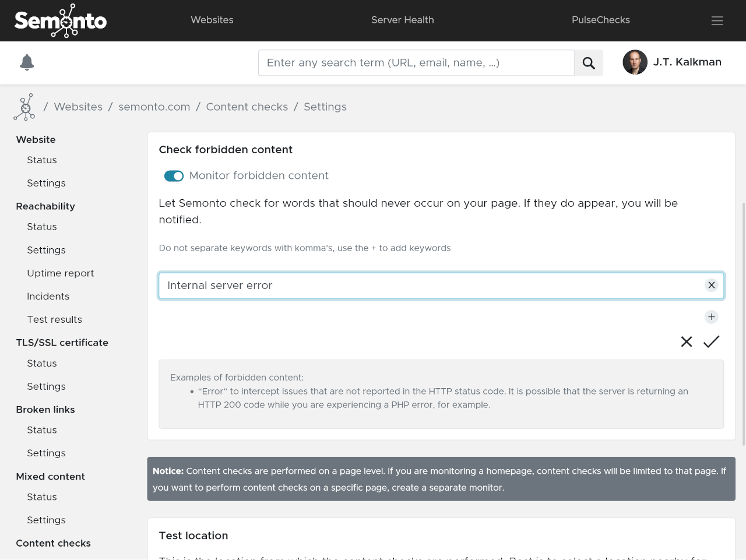Viewport: 746px width, 560px height.
Task: Click the 'TLS/SSL certificate' sidebar heading
Action: 62,343
